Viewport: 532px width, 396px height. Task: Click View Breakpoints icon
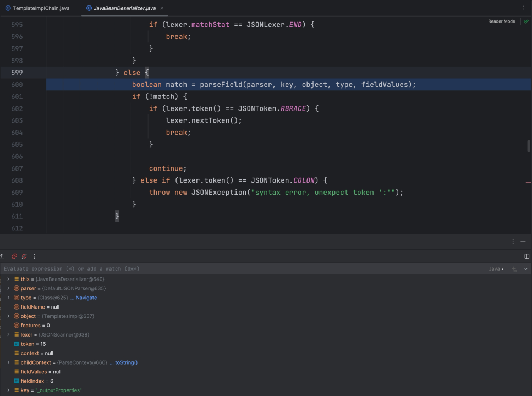tap(14, 256)
